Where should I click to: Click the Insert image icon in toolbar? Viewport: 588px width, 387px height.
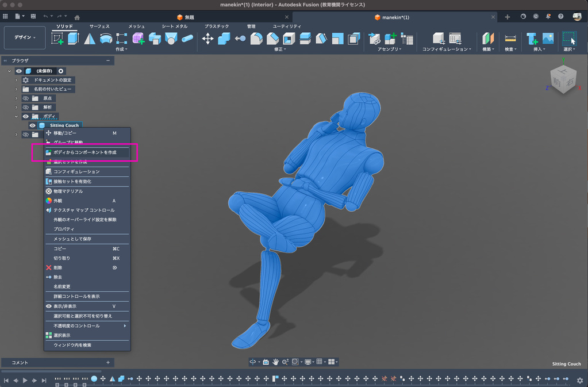click(548, 39)
